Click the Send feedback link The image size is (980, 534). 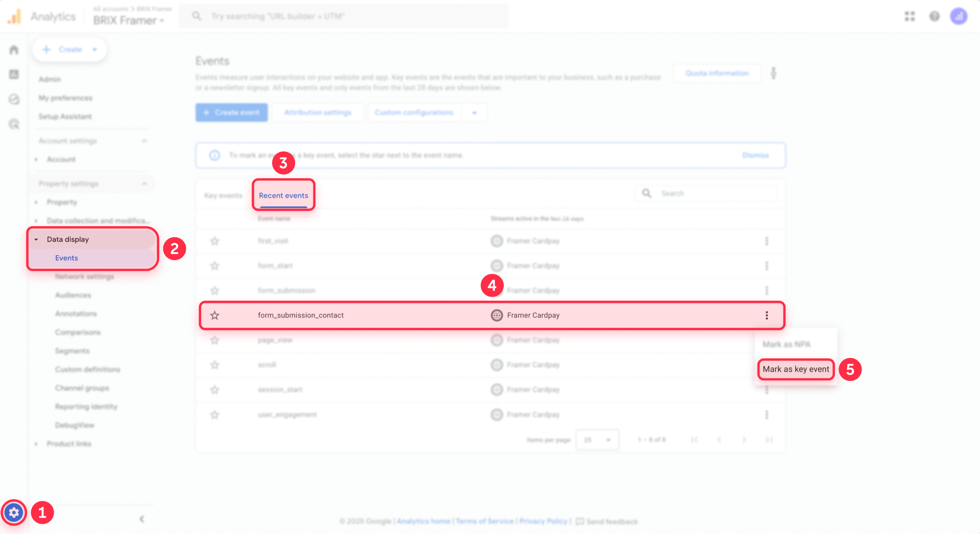pos(607,521)
